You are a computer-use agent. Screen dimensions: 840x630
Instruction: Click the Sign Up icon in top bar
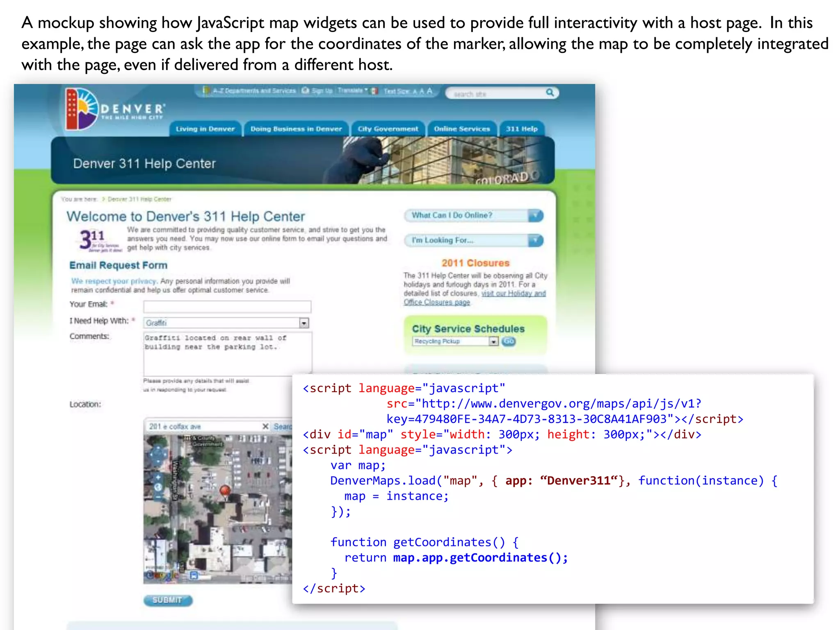click(305, 91)
